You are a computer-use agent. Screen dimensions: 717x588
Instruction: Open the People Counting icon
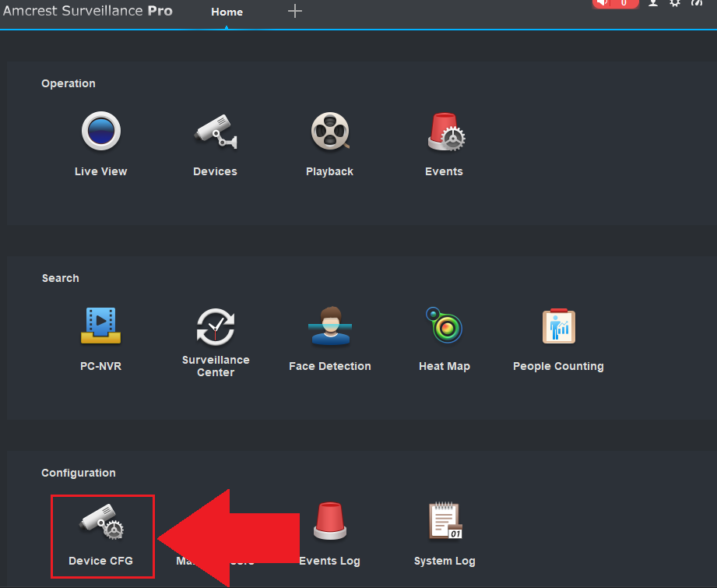pos(558,326)
